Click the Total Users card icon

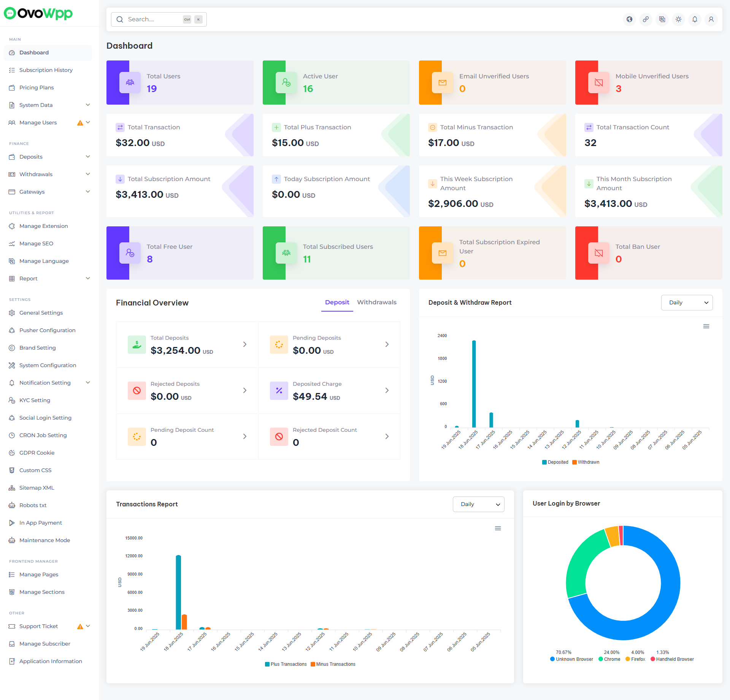click(x=130, y=83)
